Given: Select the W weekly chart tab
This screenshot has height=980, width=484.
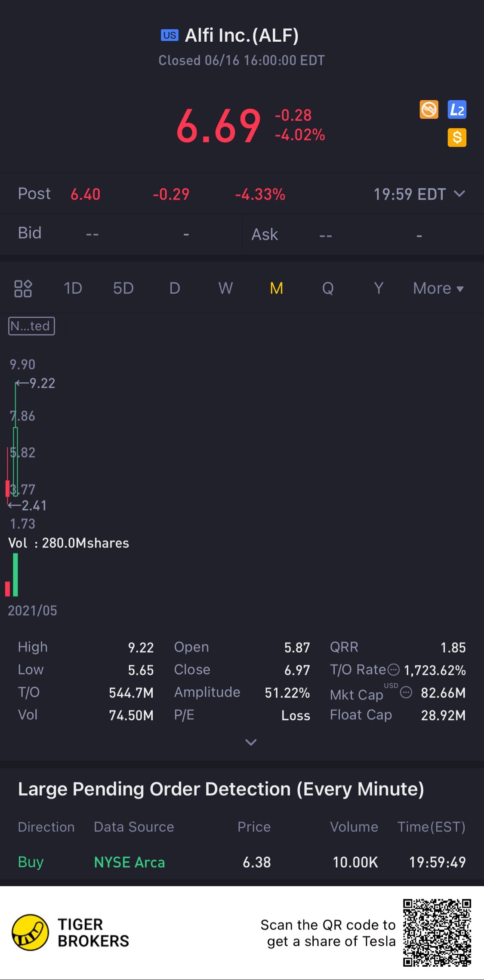Looking at the screenshot, I should point(225,289).
